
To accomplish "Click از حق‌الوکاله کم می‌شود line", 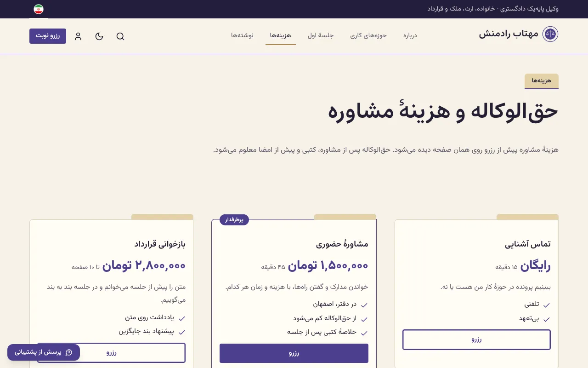I will [325, 318].
